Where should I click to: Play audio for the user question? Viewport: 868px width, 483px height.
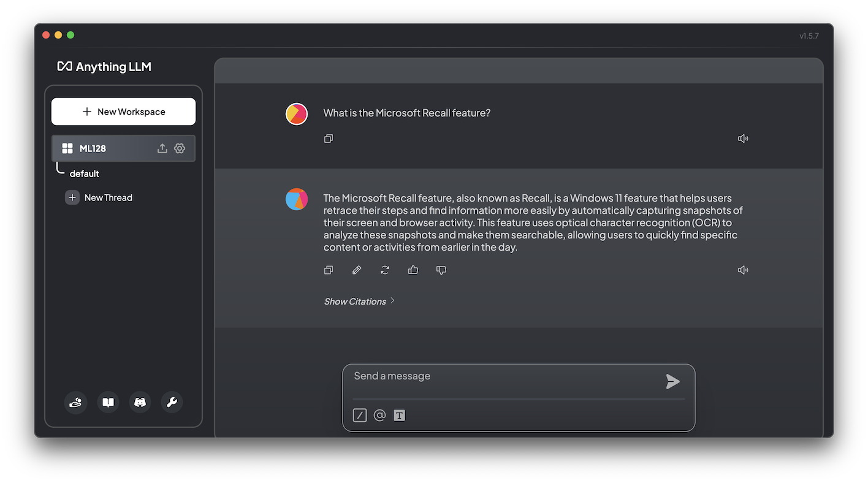743,139
